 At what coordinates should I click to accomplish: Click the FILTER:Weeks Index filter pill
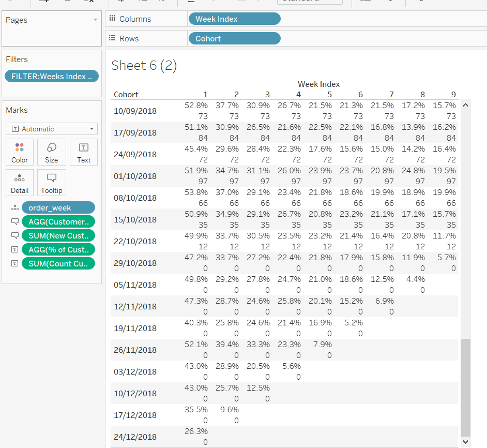pyautogui.click(x=51, y=76)
